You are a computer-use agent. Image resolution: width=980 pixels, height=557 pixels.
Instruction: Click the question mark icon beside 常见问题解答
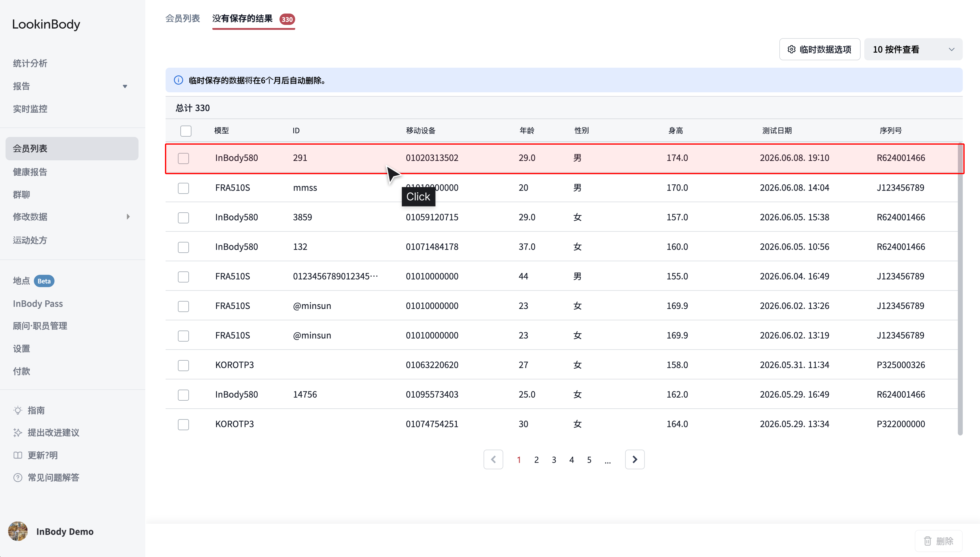click(x=18, y=477)
